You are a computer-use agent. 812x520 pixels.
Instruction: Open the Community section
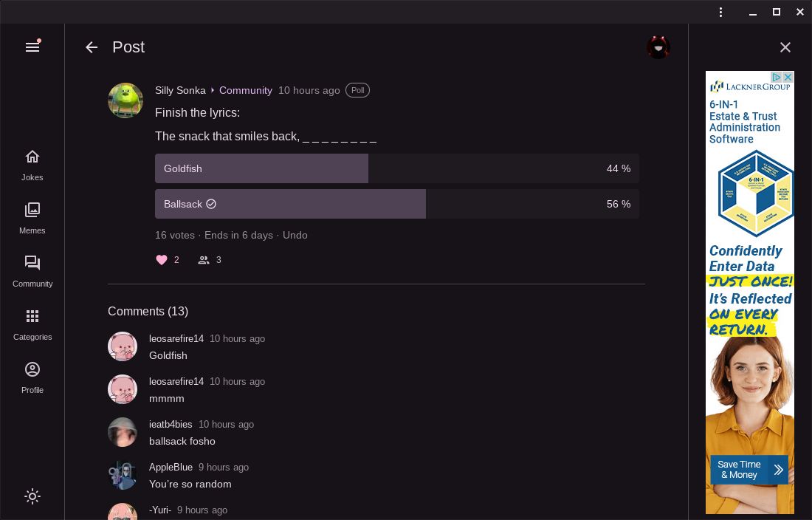[x=32, y=271]
